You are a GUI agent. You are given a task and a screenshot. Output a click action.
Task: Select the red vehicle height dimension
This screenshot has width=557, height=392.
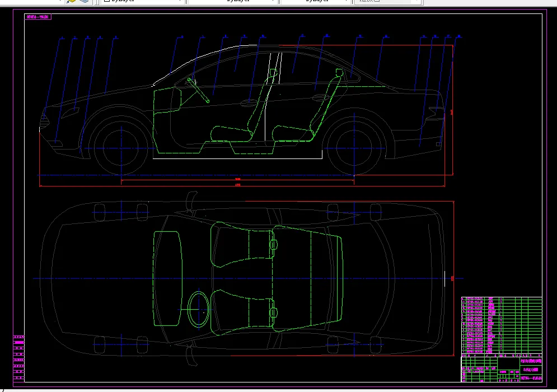[x=452, y=110]
